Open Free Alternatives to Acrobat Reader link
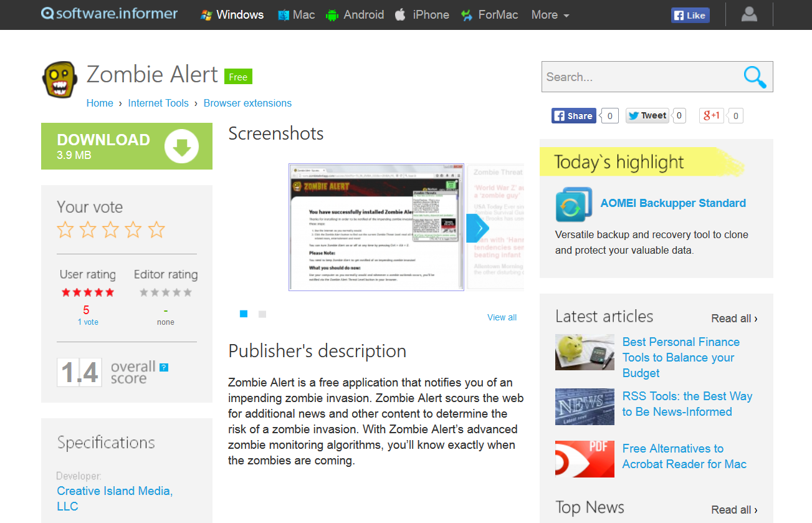812x523 pixels. click(684, 456)
